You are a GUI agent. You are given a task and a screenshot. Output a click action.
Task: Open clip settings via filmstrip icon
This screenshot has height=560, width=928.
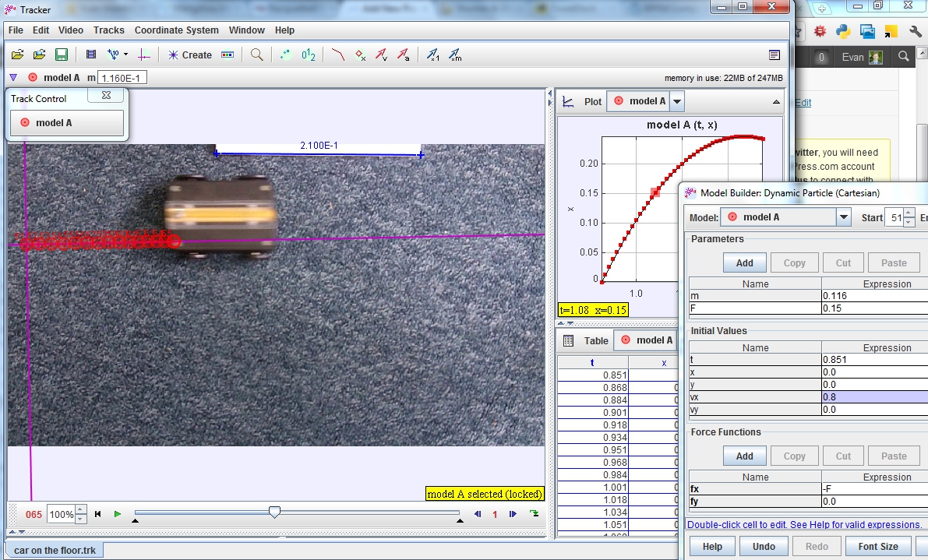pyautogui.click(x=90, y=55)
